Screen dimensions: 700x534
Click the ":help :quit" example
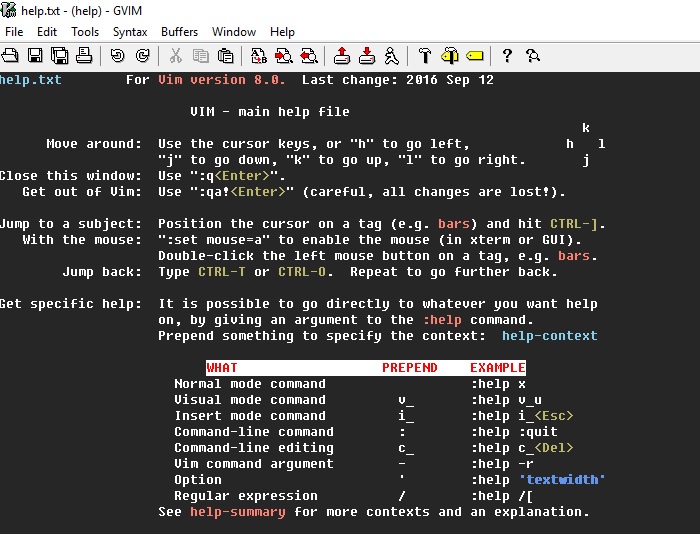pyautogui.click(x=514, y=432)
